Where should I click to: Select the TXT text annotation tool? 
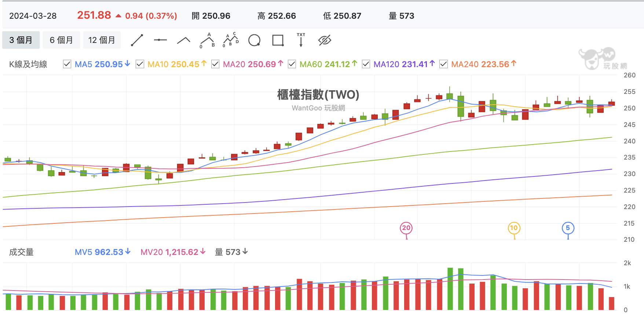pyautogui.click(x=301, y=40)
